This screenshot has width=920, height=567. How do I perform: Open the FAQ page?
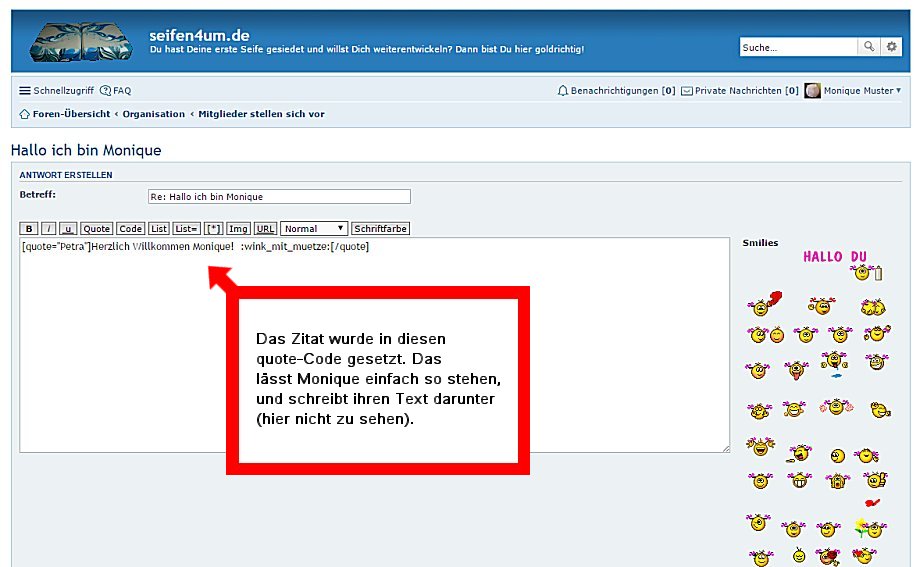[x=116, y=90]
